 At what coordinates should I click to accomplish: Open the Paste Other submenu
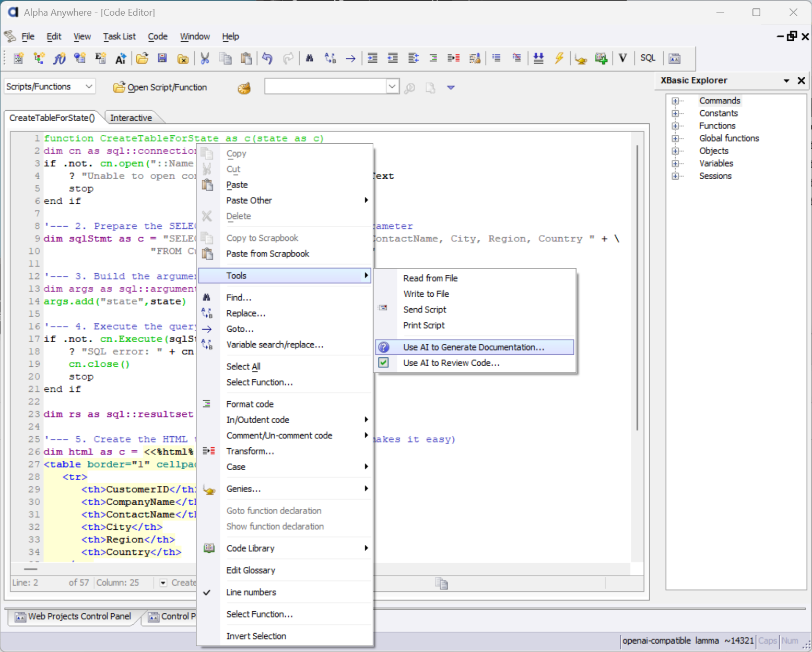coord(285,201)
